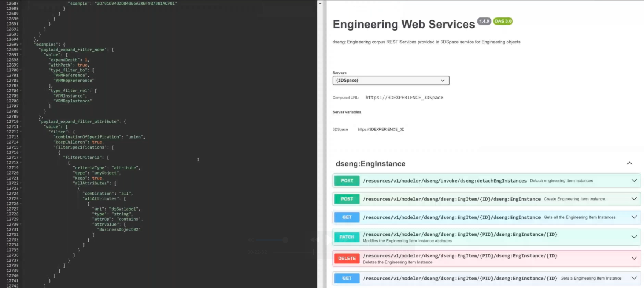Screen dimensions: 644x288
Task: Click "filterSpecifications" key in editor
Action: [80, 147]
